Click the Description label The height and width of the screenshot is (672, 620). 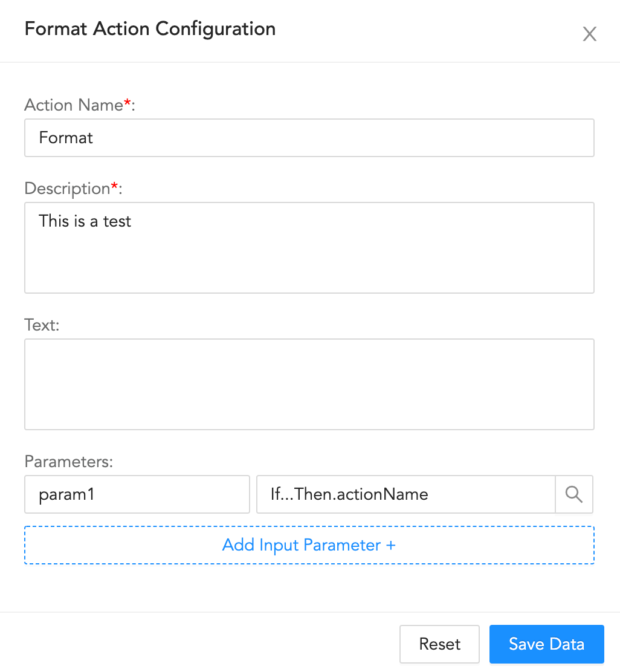point(66,189)
